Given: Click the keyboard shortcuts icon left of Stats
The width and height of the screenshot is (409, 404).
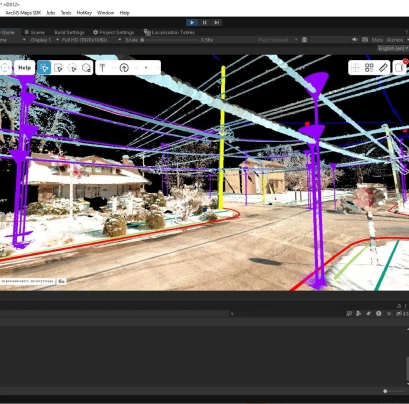Looking at the screenshot, I should 365,40.
